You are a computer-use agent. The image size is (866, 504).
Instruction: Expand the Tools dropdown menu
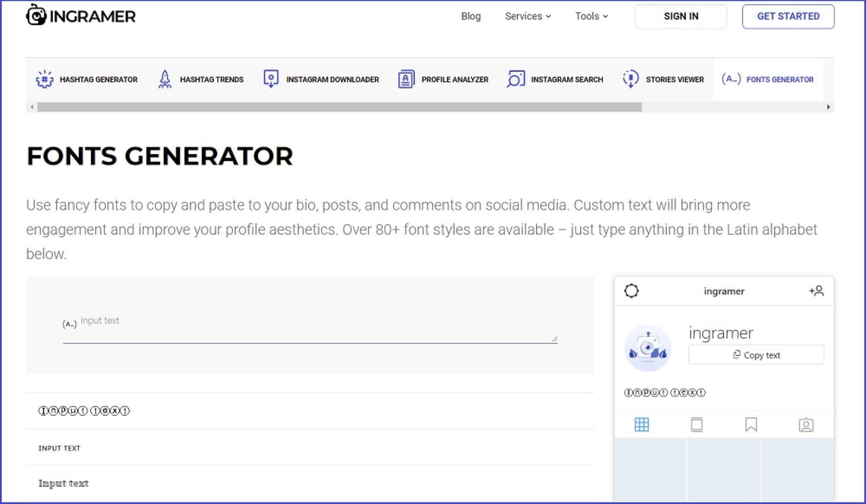pyautogui.click(x=591, y=16)
